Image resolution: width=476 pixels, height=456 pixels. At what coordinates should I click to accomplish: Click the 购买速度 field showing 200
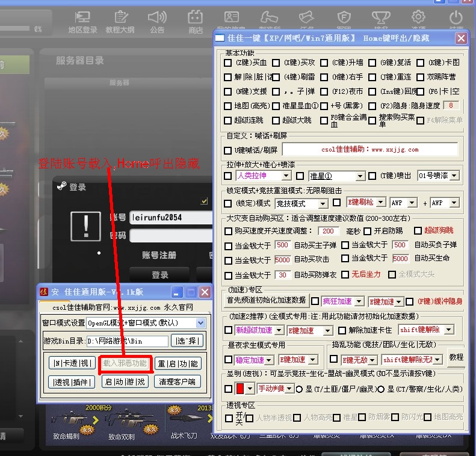pos(328,231)
